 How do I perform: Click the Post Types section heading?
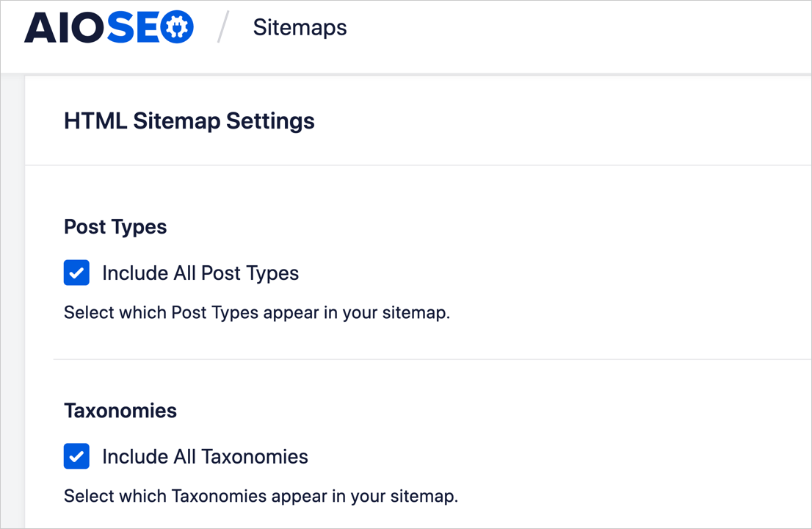pos(115,227)
